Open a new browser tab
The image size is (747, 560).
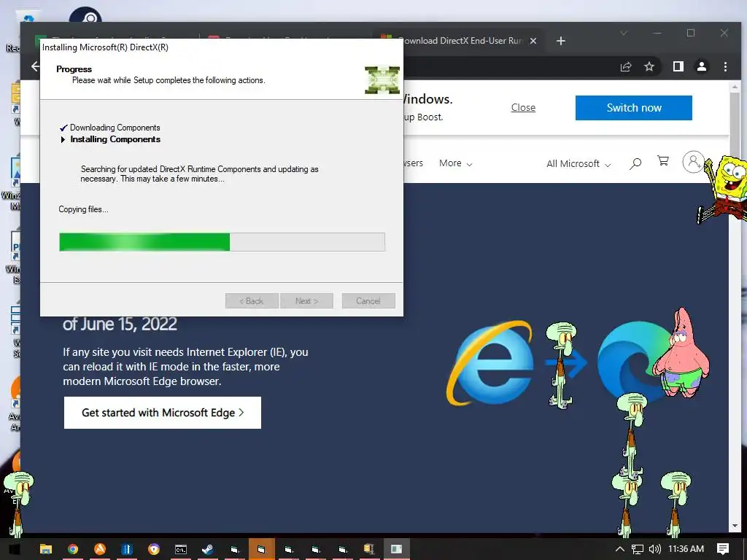(x=561, y=41)
